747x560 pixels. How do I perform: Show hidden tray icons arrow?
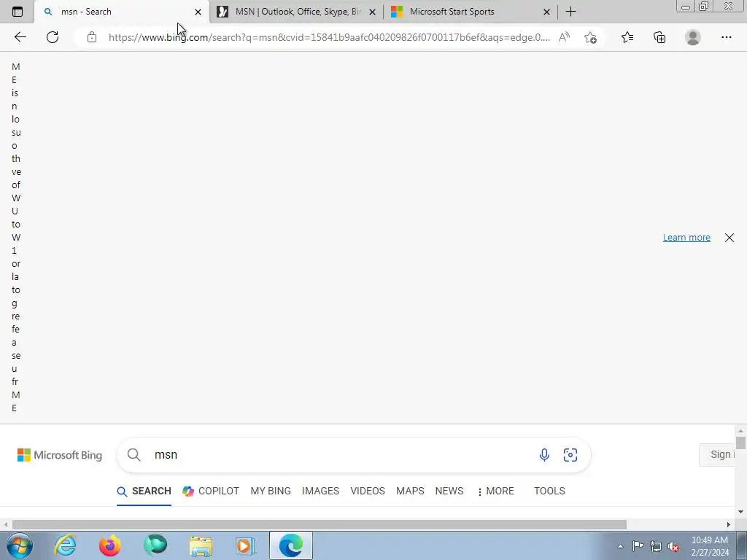(620, 546)
